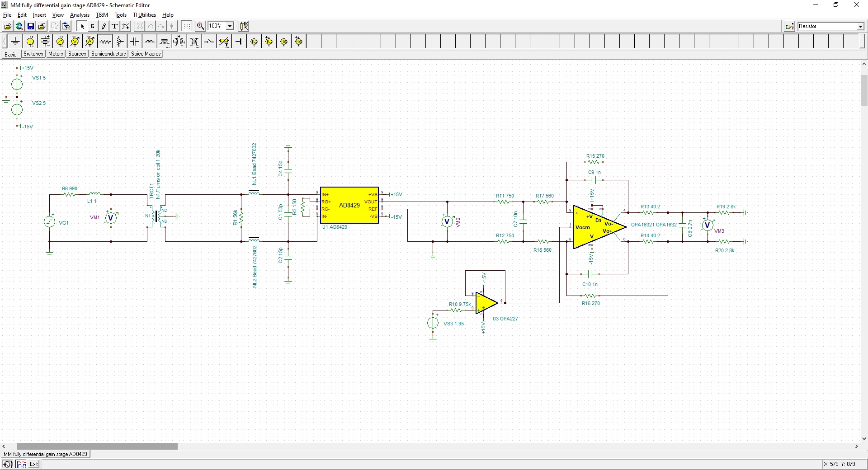Click the vertical scrollbar thumb
Image resolution: width=868 pixels, height=470 pixels.
864,90
